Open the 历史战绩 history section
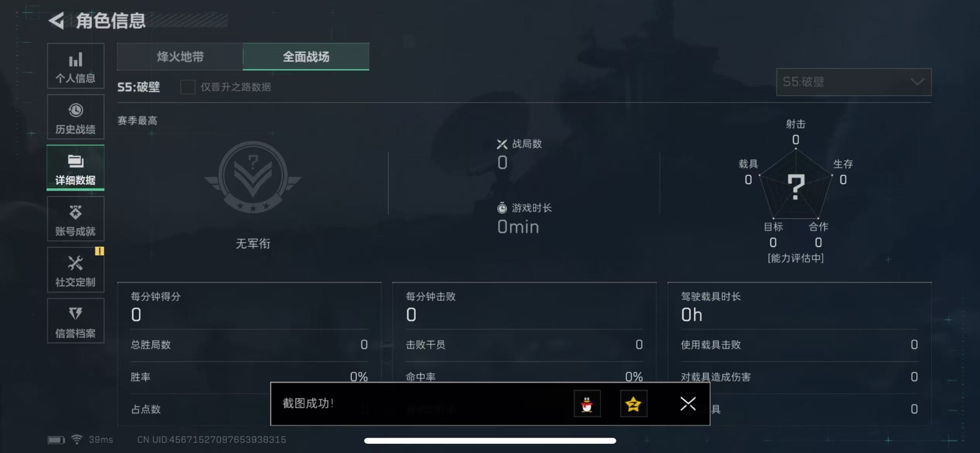This screenshot has height=453, width=980. click(76, 117)
